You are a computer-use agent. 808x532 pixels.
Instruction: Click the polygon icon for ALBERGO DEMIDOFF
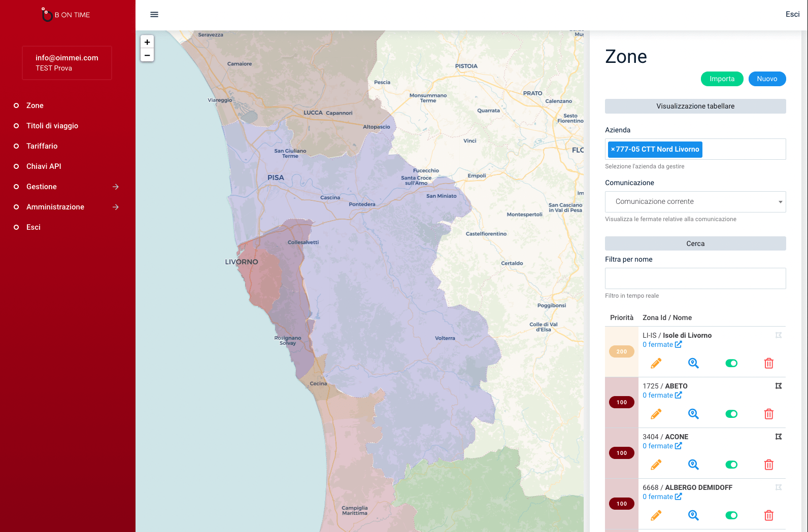pos(779,487)
